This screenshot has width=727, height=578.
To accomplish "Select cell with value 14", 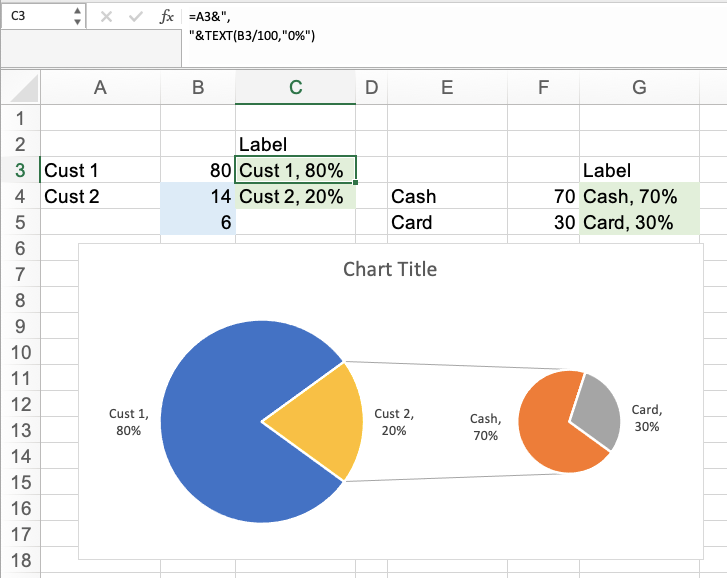I will (x=198, y=196).
